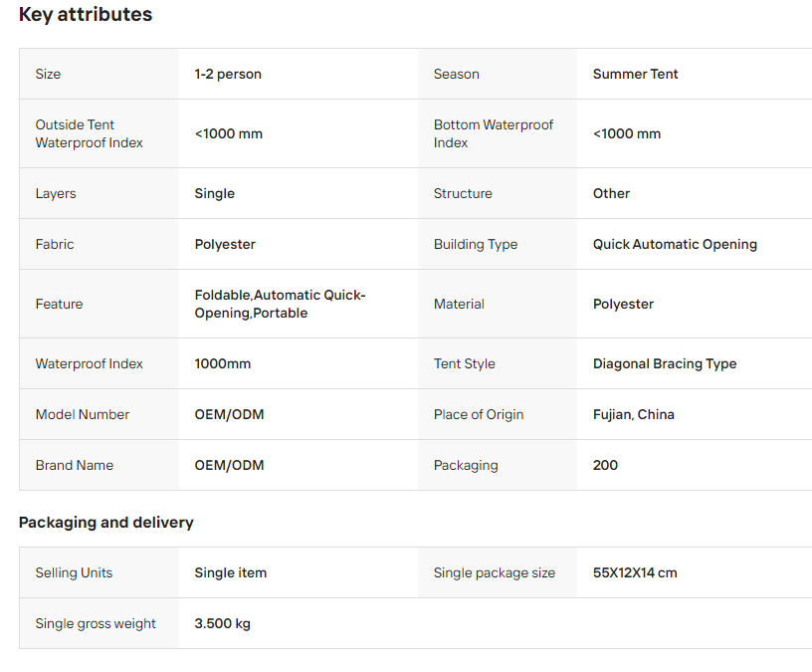Click the "Structure" attribute label
This screenshot has width=812, height=672.
click(463, 193)
